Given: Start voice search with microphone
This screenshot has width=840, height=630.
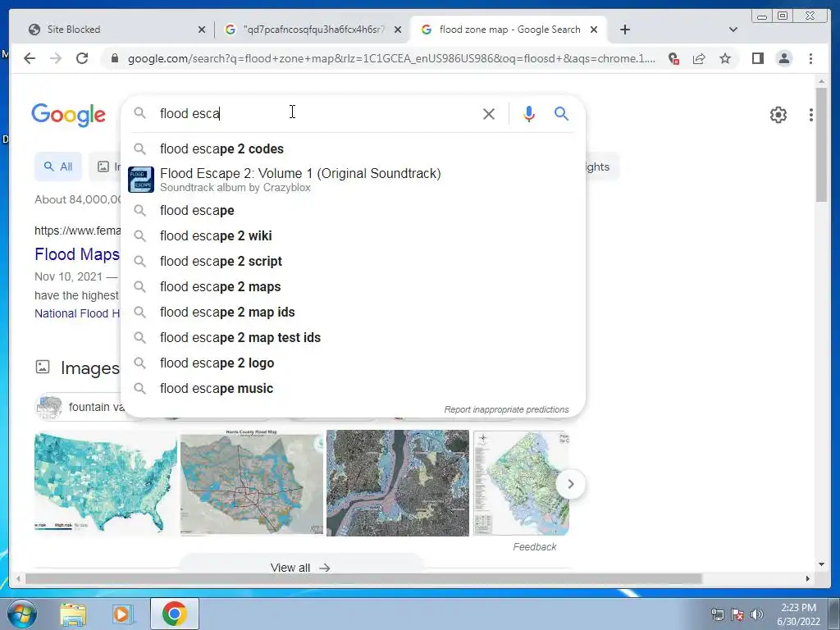Looking at the screenshot, I should click(529, 113).
